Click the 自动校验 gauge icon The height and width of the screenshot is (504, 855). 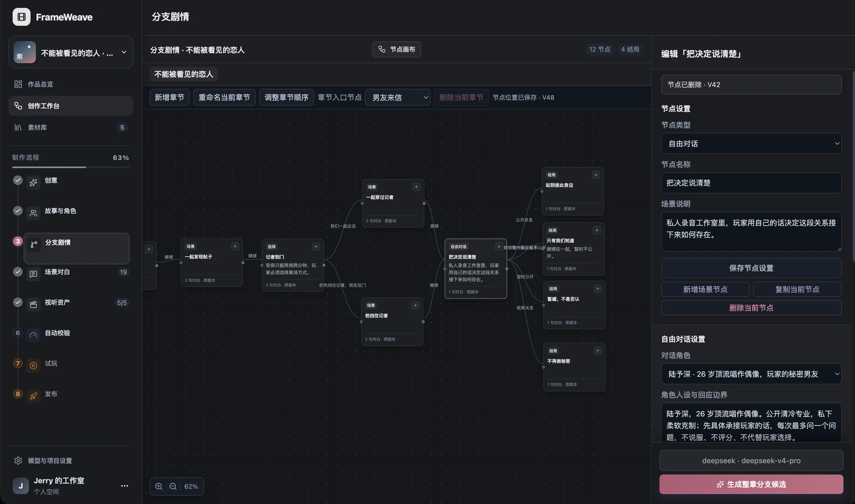pos(33,335)
